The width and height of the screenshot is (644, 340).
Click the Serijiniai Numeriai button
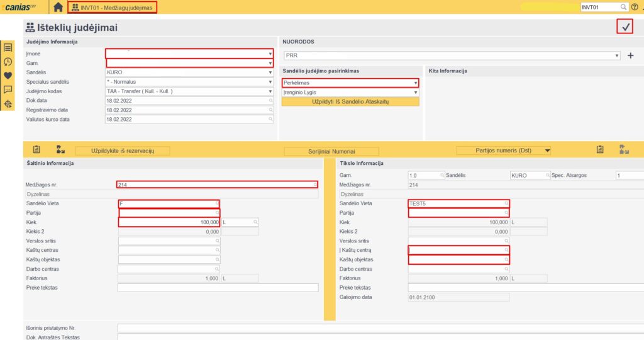tap(331, 152)
